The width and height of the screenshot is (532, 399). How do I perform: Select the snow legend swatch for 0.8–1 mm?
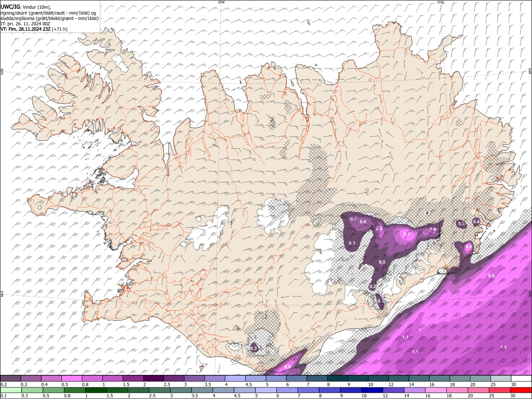pyautogui.click(x=92, y=379)
